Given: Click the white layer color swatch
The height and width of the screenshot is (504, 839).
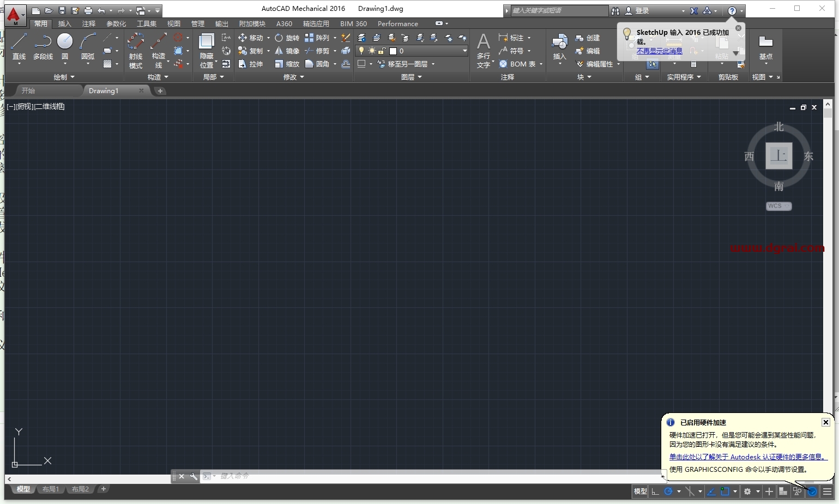Looking at the screenshot, I should [x=393, y=51].
